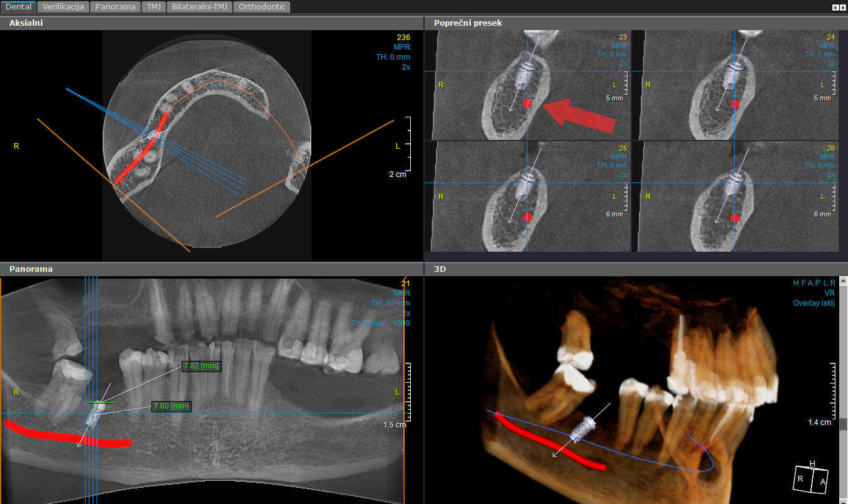This screenshot has width=848, height=504.
Task: Click the tab scroll left arrow
Action: pos(835,8)
